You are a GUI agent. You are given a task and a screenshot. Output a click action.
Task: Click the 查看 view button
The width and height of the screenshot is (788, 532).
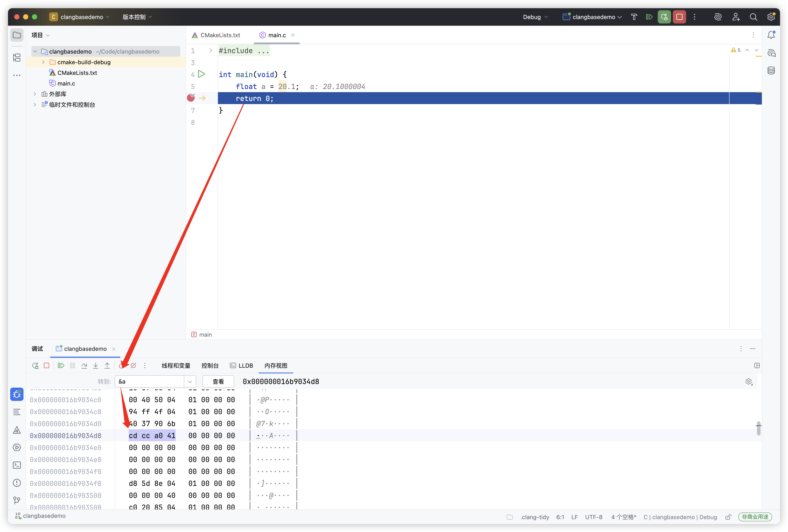point(218,381)
